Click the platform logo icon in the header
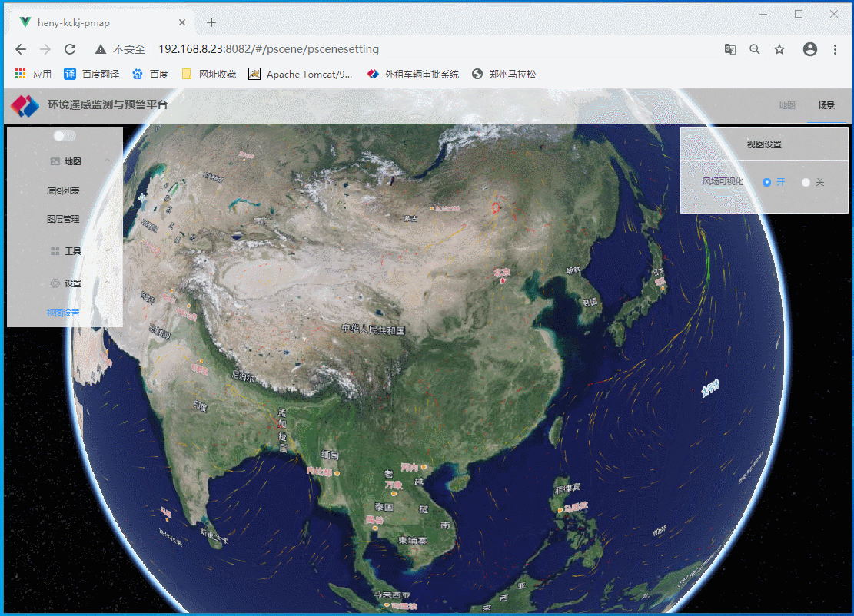Screen dimensions: 854x616 click(25, 105)
